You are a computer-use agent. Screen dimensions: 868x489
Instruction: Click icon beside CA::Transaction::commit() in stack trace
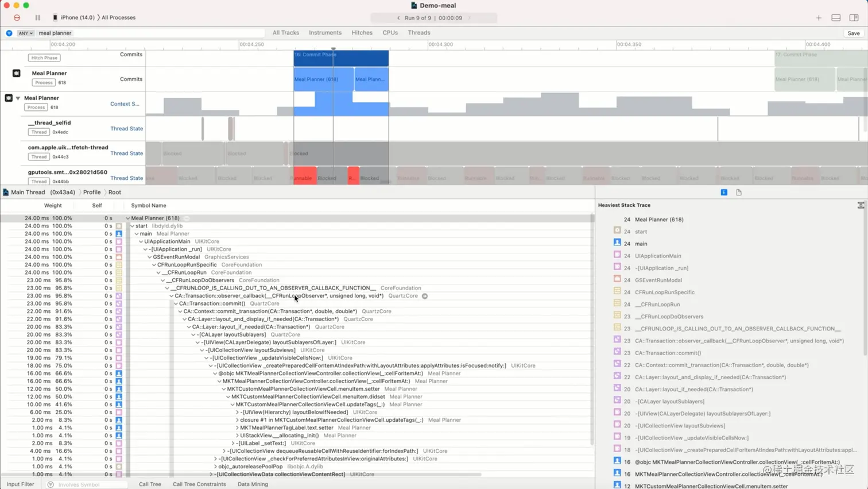tap(617, 352)
